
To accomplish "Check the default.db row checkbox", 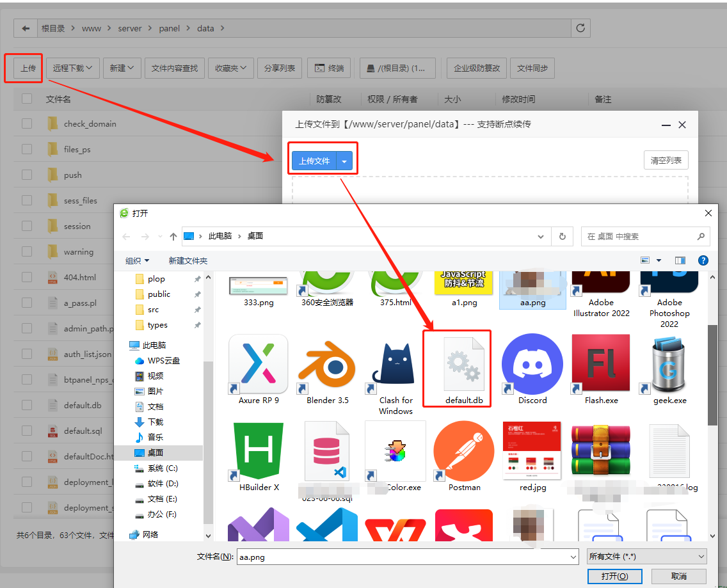I will 27,405.
